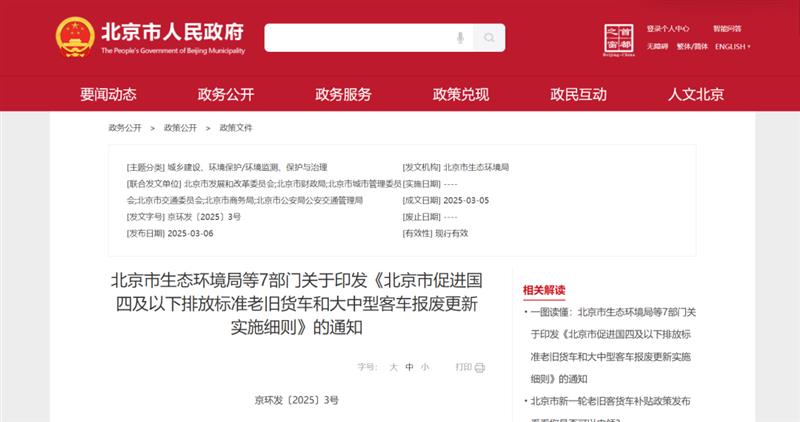Click the 发文字号 value 京环发〔2025〕3号 in info box
800x422 pixels.
[x=204, y=217]
